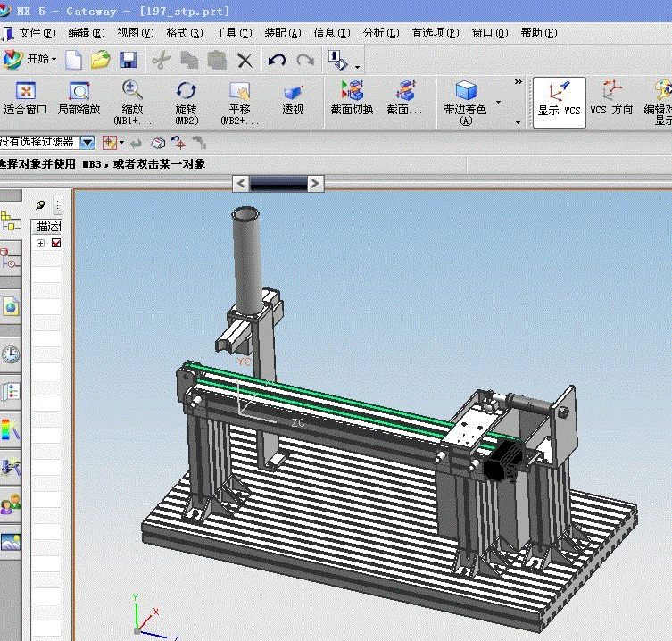
Task: Open the selection filter dropdown
Action: pyautogui.click(x=87, y=142)
